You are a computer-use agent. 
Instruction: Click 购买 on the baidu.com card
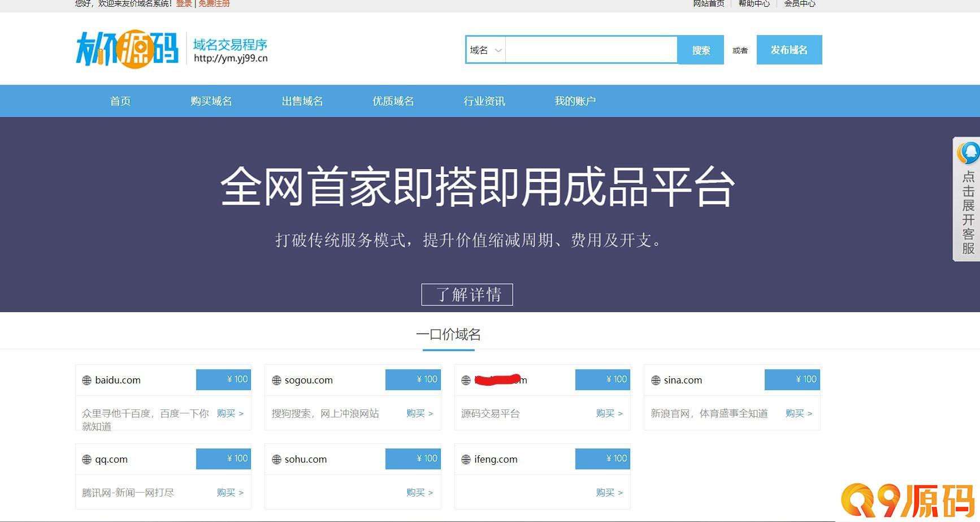coord(230,413)
